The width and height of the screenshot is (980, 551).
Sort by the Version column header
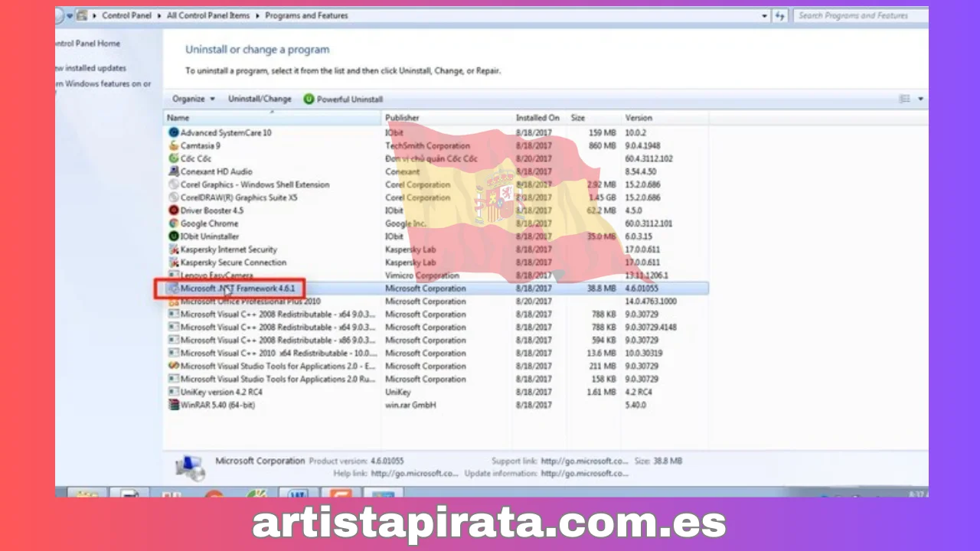click(x=664, y=118)
